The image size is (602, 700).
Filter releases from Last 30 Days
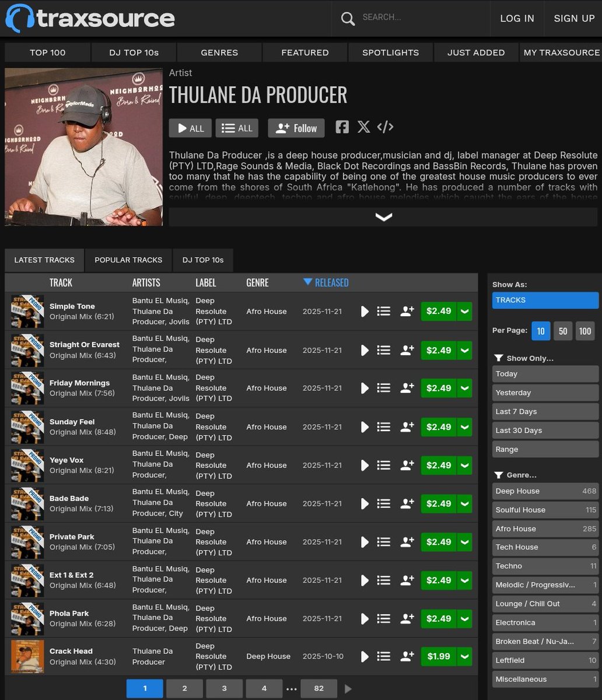coord(545,430)
